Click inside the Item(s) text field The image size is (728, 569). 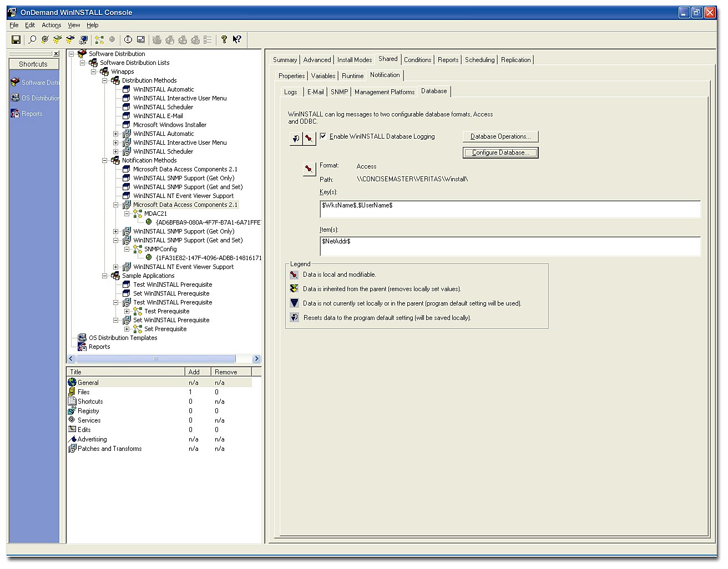pos(510,246)
